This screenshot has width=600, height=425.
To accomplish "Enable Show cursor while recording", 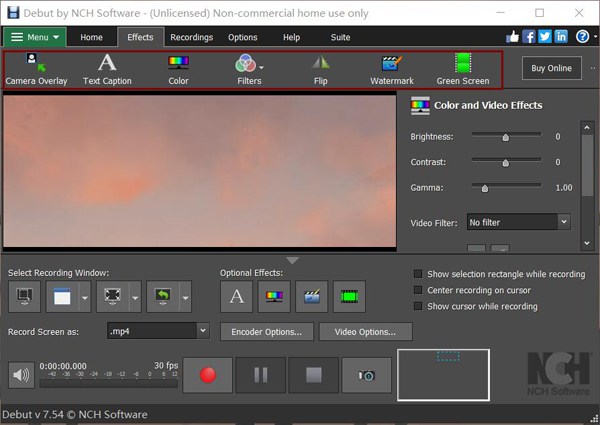I will point(418,306).
